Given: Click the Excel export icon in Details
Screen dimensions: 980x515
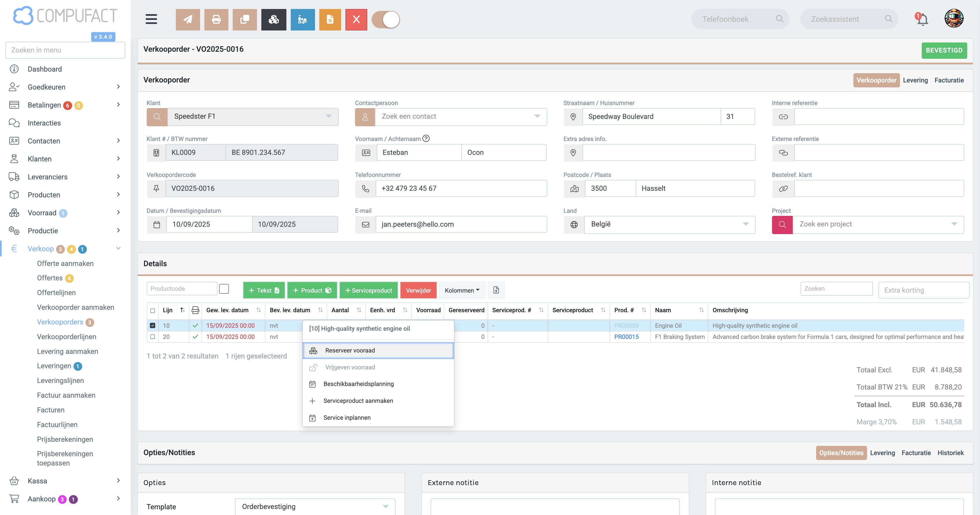Looking at the screenshot, I should [496, 290].
